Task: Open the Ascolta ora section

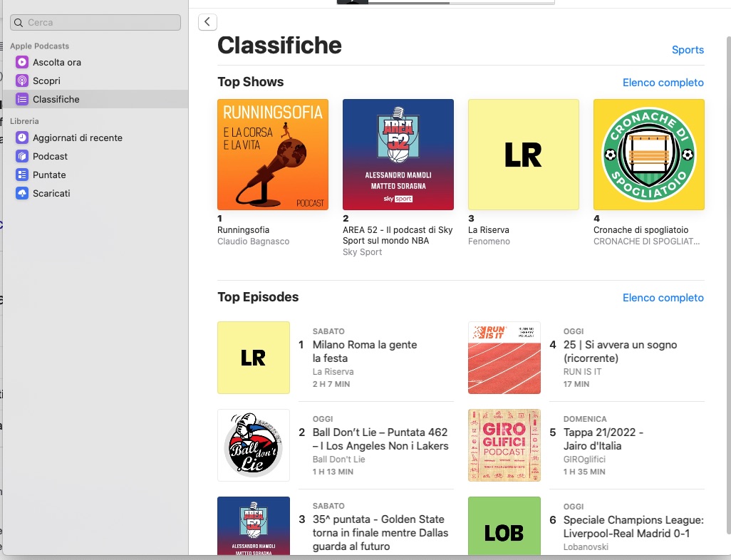Action: 57,62
